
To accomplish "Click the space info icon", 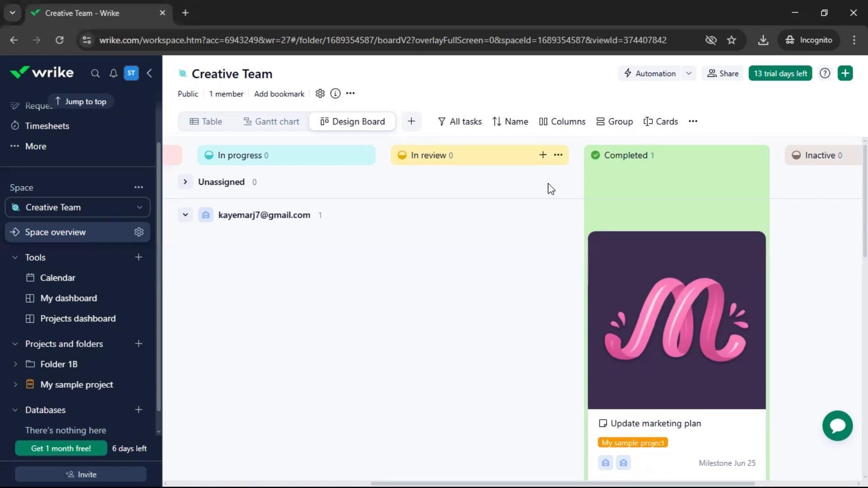I will click(335, 94).
